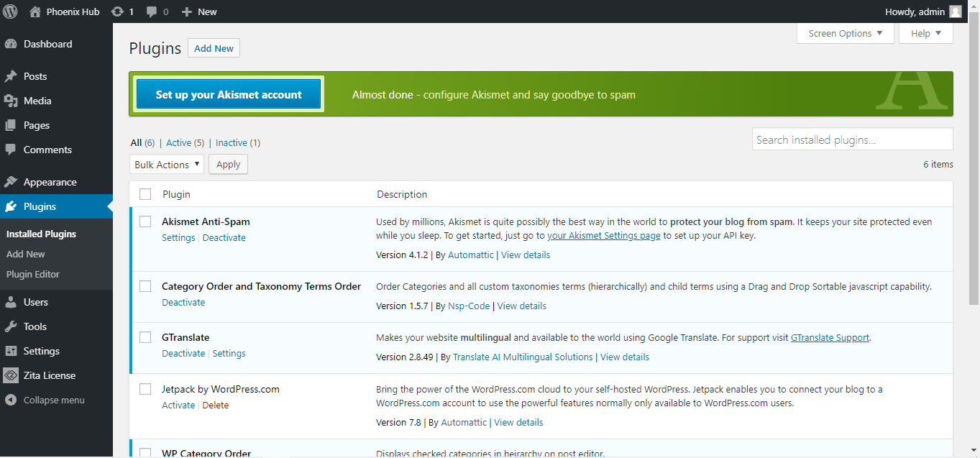Activate the Jetpack plugin
Screen dimensions: 980x458
[178, 406]
